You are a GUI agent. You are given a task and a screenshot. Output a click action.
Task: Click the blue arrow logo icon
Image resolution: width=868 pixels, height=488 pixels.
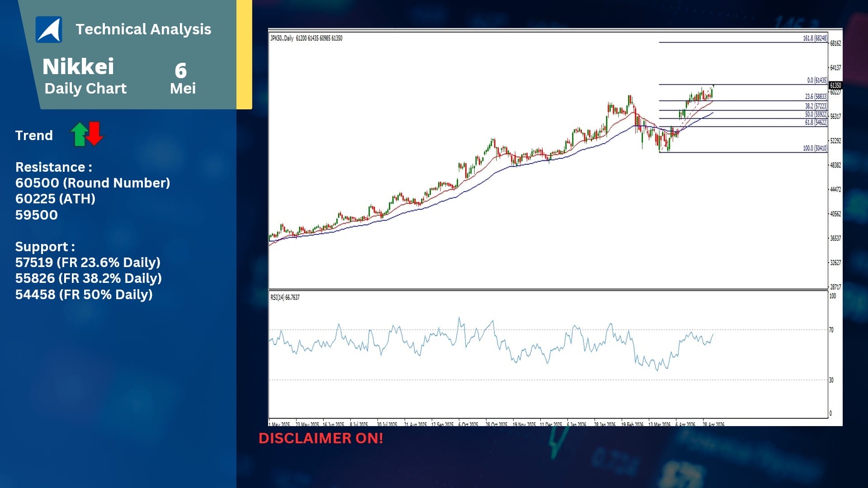49,29
